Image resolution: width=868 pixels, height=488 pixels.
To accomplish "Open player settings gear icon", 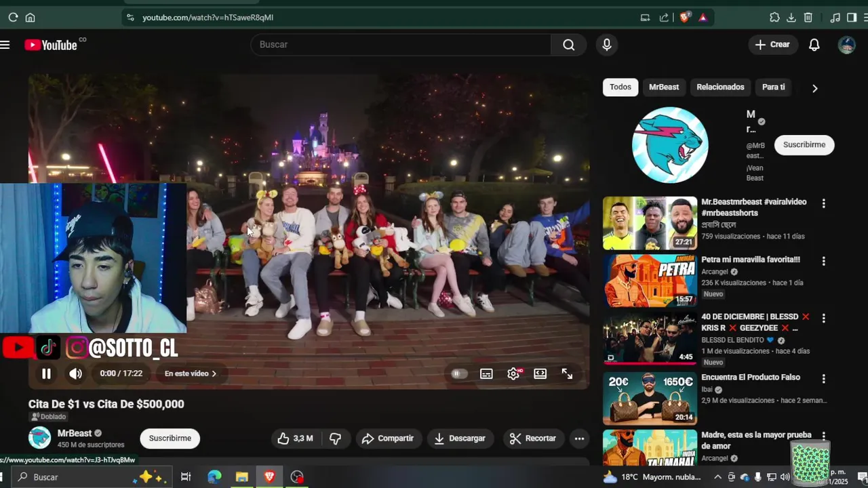I will pos(513,373).
